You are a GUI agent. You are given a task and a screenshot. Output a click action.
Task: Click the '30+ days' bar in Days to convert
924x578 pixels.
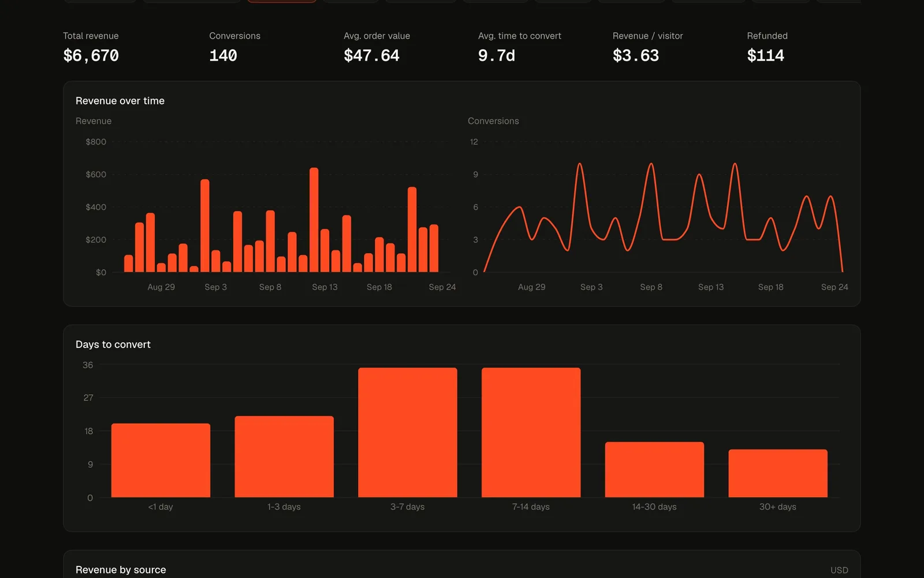[778, 473]
